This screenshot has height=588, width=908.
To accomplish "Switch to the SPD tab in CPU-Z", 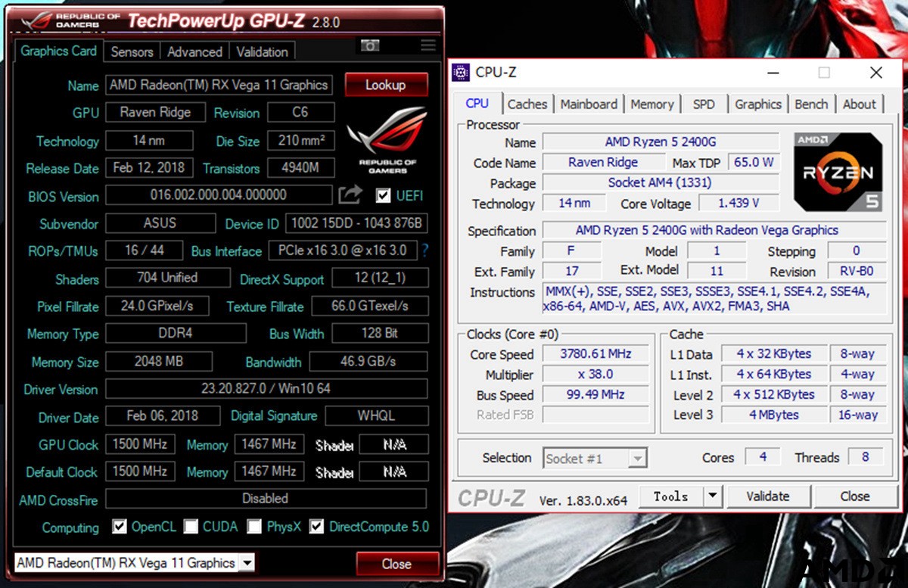I will [x=704, y=104].
